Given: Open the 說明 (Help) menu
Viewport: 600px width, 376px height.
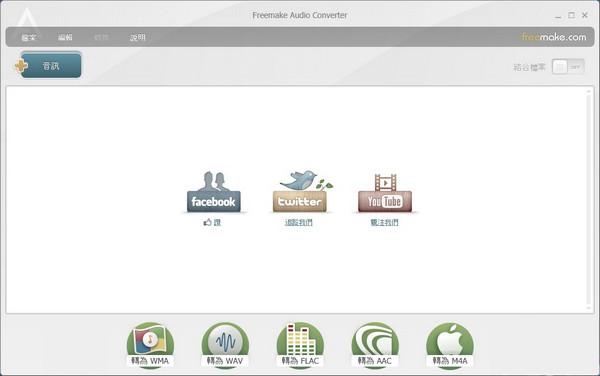Looking at the screenshot, I should [138, 37].
